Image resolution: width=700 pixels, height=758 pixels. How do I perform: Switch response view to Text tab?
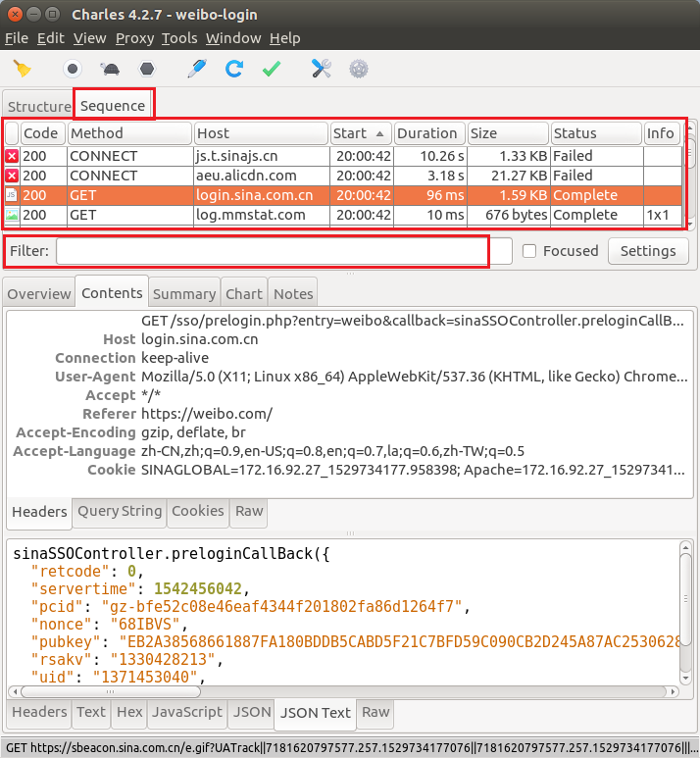tap(91, 712)
